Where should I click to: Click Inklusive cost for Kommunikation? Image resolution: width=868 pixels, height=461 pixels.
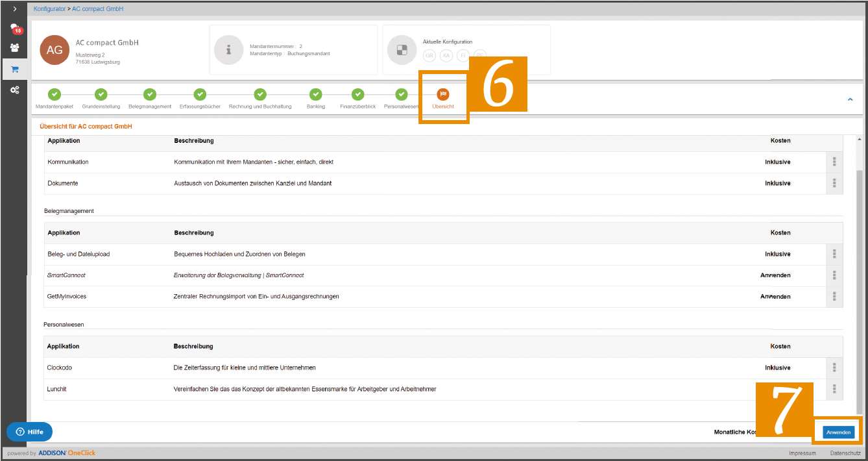pyautogui.click(x=778, y=162)
